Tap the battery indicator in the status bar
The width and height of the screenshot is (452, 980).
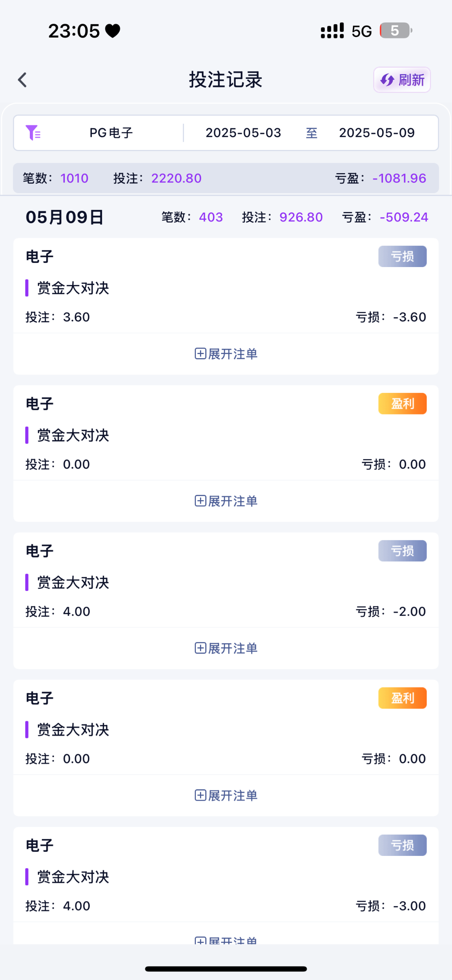pos(395,31)
